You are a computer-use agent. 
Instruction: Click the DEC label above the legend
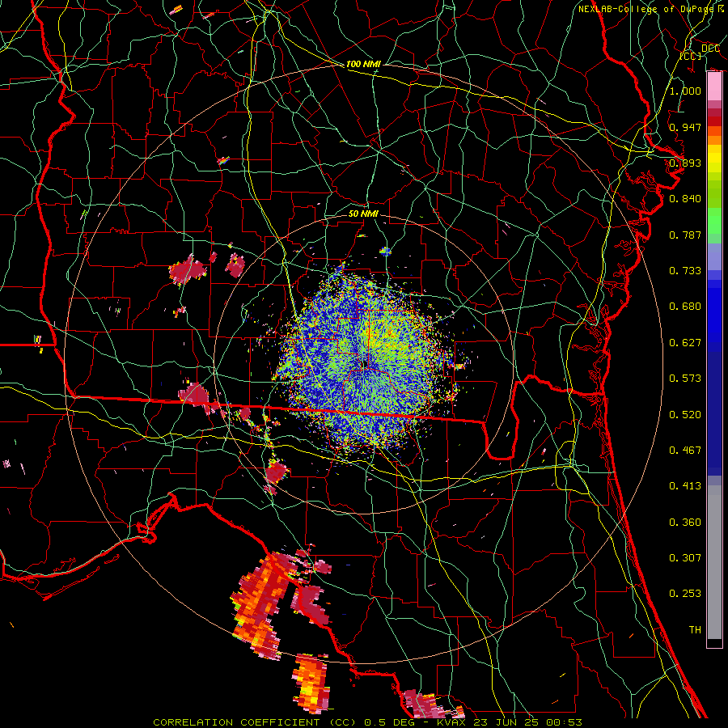pyautogui.click(x=710, y=49)
